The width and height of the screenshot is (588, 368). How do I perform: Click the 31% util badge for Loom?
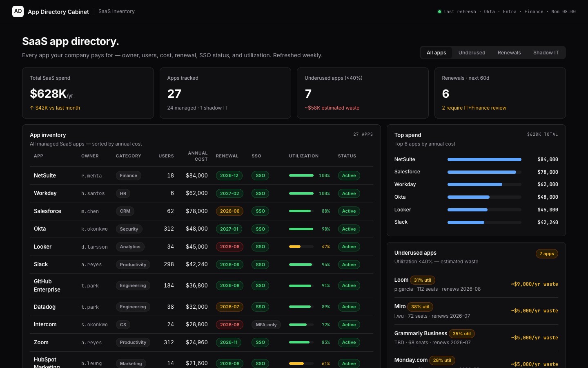click(422, 280)
